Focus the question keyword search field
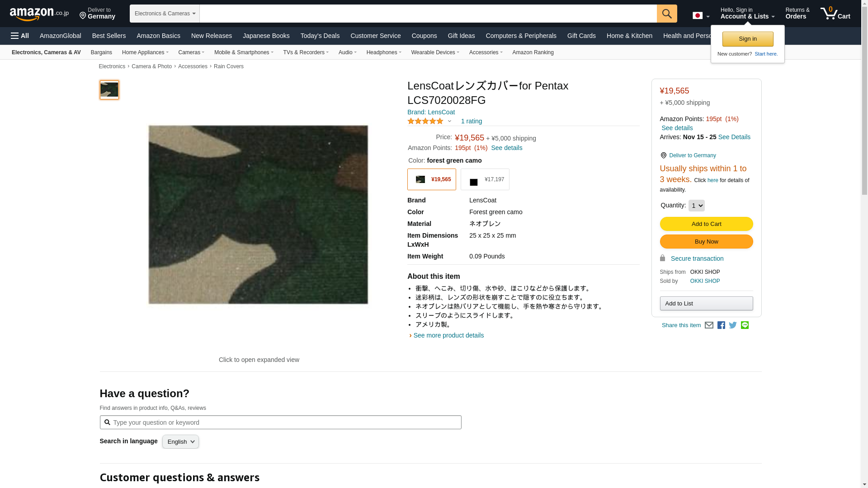Screen dimensions: 868x488 (x=280, y=422)
